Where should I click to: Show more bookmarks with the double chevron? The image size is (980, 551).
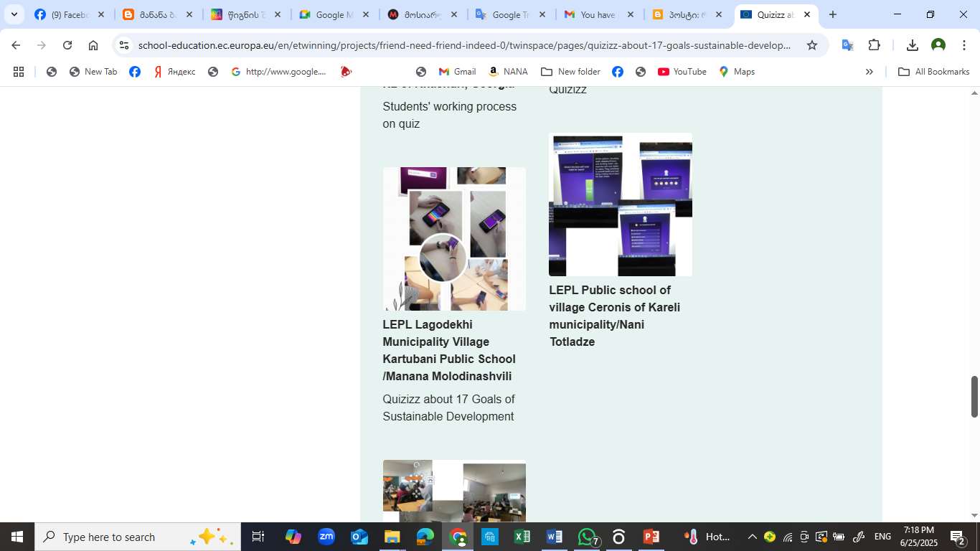click(870, 72)
